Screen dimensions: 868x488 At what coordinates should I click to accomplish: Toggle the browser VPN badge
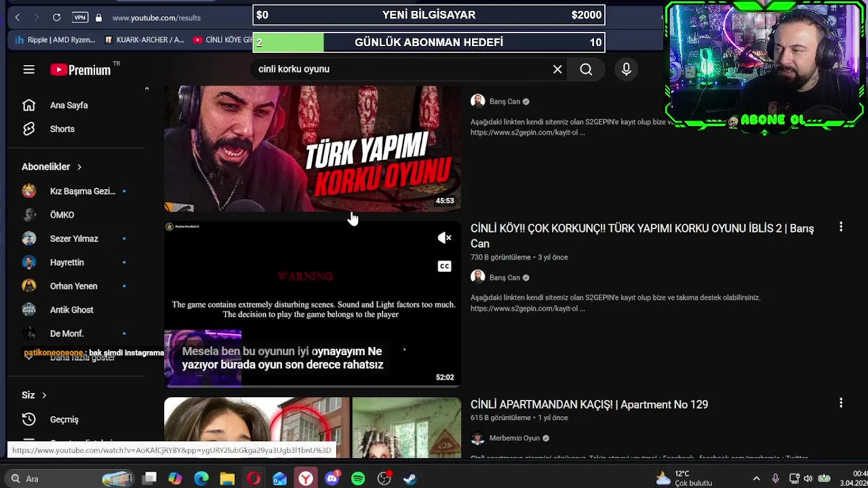80,18
